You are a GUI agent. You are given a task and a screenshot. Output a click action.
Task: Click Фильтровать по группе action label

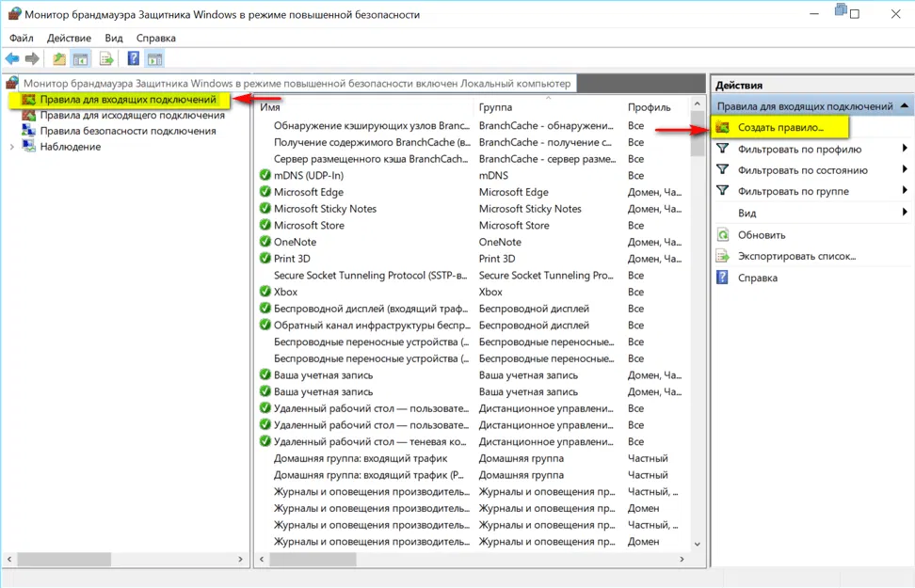[793, 191]
